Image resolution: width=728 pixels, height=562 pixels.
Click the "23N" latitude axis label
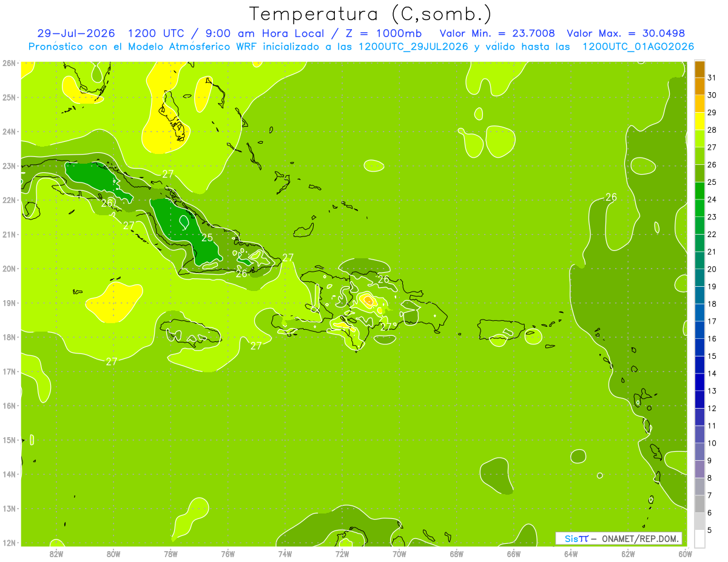click(x=8, y=166)
